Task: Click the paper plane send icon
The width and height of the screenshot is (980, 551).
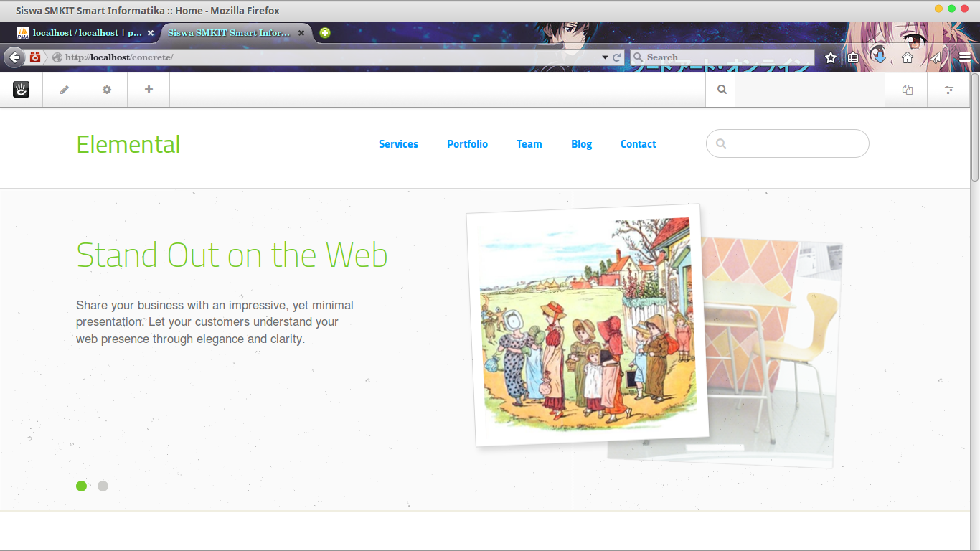Action: tap(936, 57)
